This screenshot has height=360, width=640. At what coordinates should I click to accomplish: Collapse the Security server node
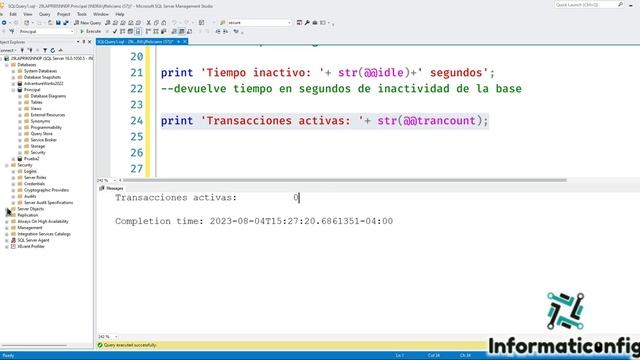pyautogui.click(x=7, y=165)
